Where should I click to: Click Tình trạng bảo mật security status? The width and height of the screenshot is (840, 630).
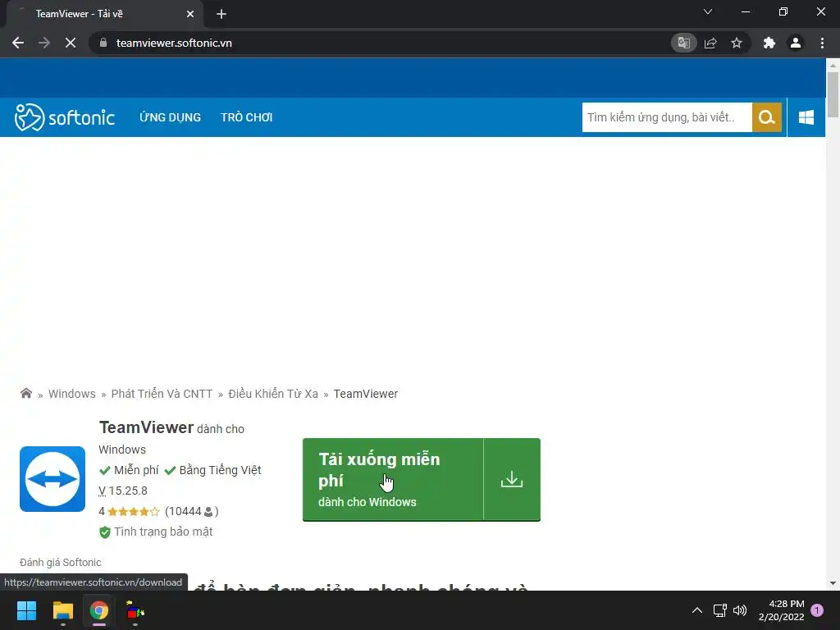(x=156, y=532)
